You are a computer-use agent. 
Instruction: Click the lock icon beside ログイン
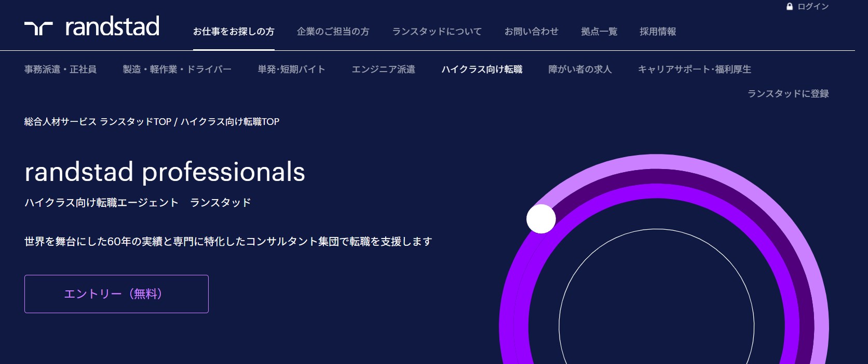[x=790, y=7]
